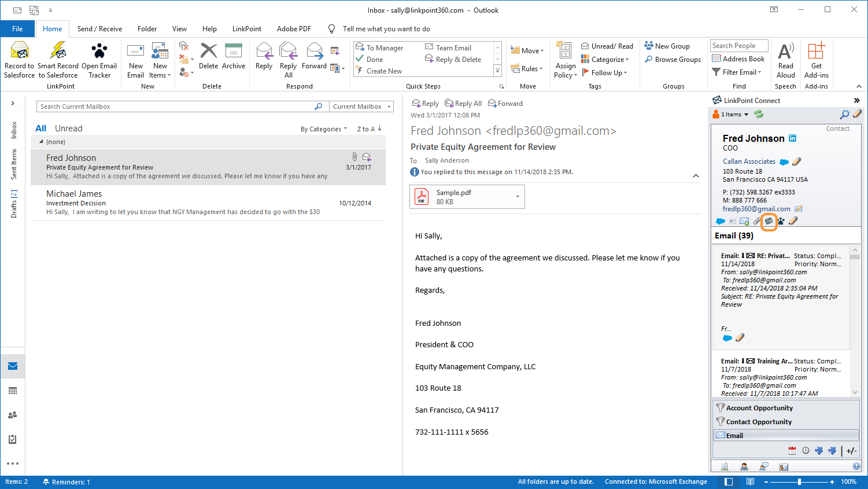Create a New Email

[x=136, y=60]
